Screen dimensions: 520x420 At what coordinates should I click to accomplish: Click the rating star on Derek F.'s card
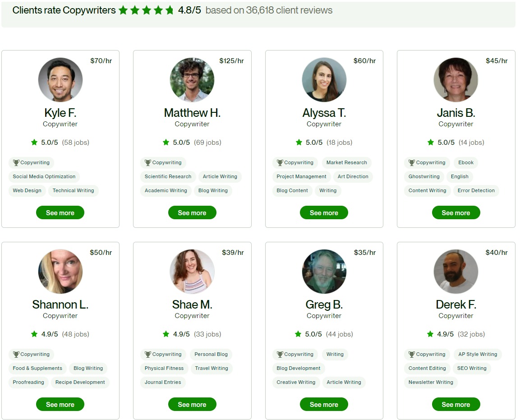(430, 334)
